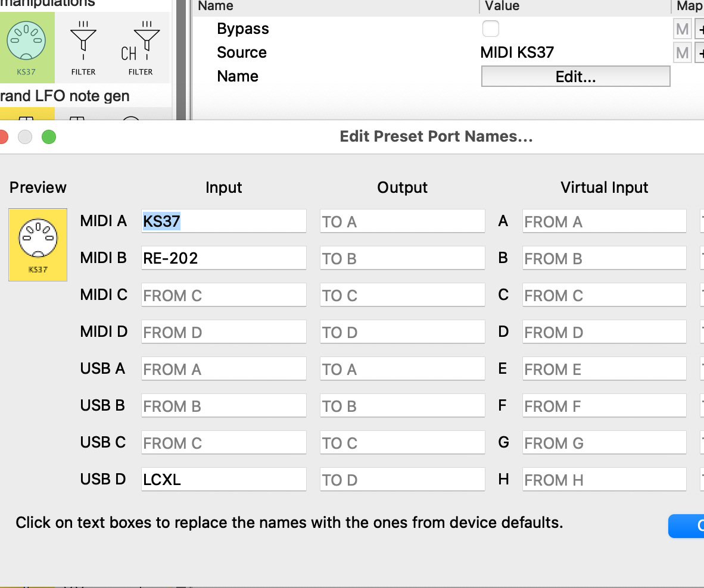The width and height of the screenshot is (704, 588).
Task: Click Virtual Input H FROM H field
Action: pyautogui.click(x=604, y=480)
